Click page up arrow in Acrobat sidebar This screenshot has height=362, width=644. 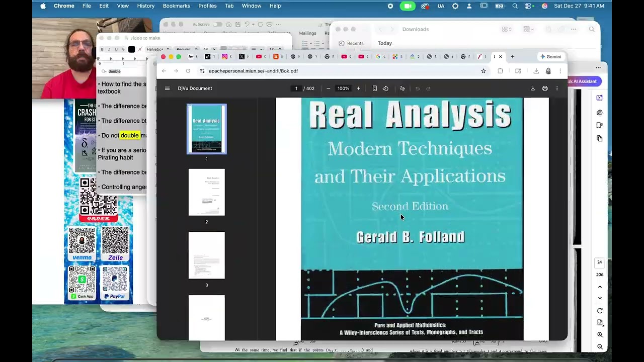600,287
